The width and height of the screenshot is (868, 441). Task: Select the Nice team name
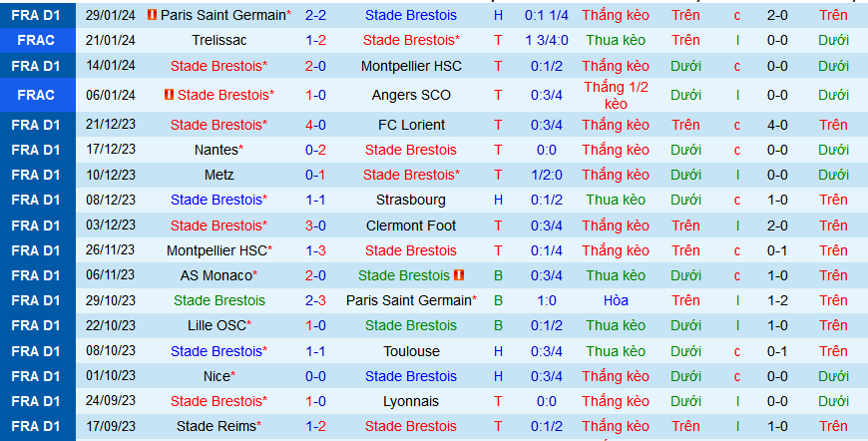point(218,376)
